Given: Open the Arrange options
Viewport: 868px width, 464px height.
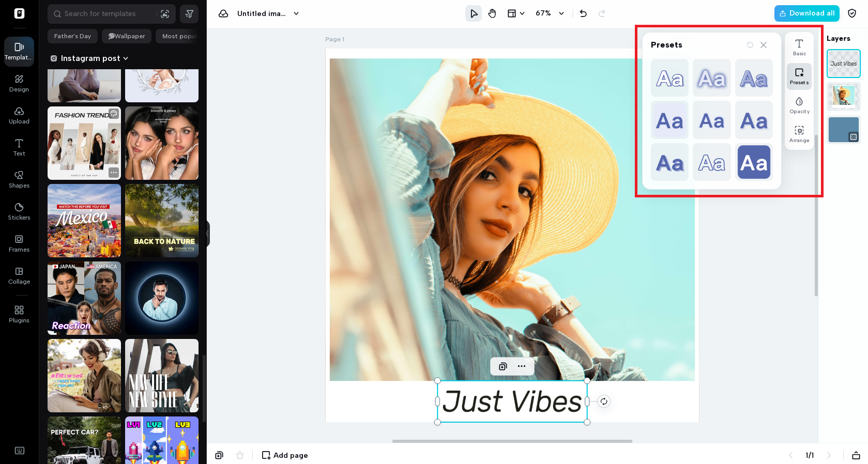Looking at the screenshot, I should (x=799, y=134).
